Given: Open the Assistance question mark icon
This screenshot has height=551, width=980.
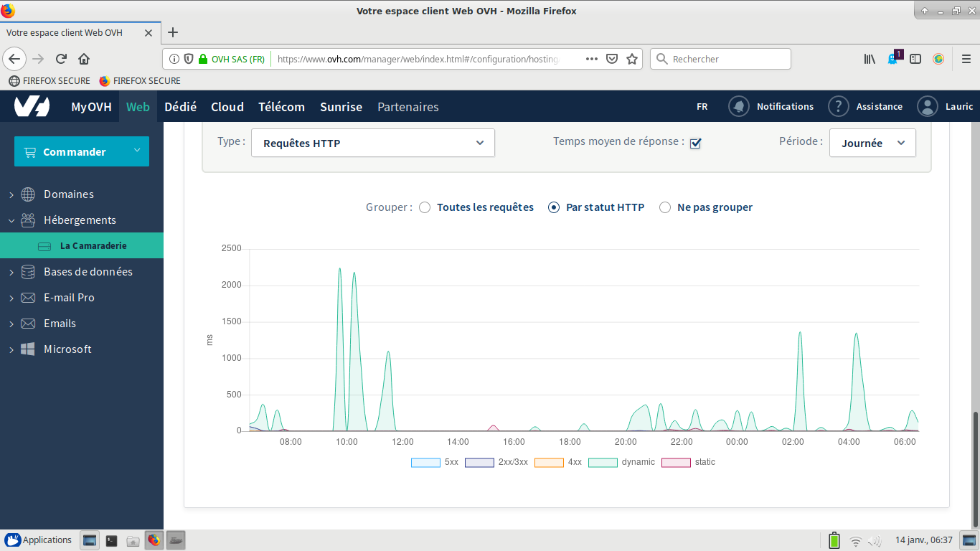Looking at the screenshot, I should click(x=838, y=106).
